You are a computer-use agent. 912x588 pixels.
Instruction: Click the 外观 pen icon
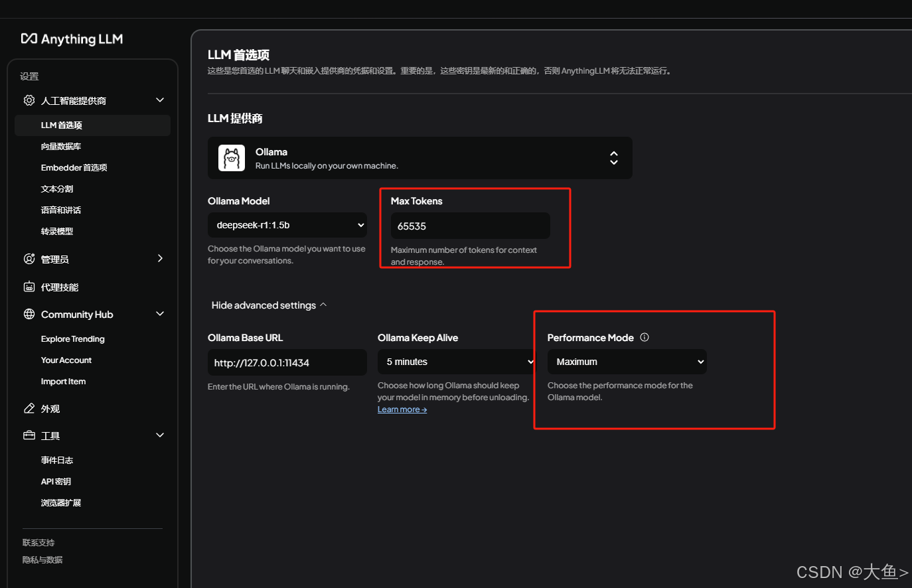tap(29, 408)
